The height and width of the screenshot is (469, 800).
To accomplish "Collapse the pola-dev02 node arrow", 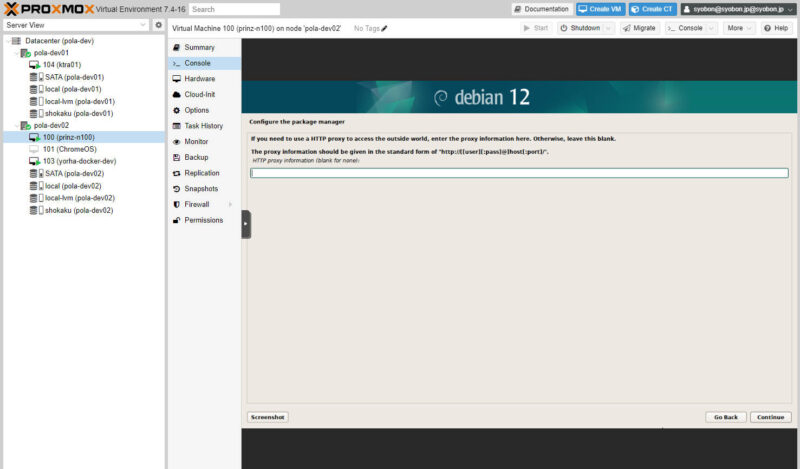I will coord(16,126).
